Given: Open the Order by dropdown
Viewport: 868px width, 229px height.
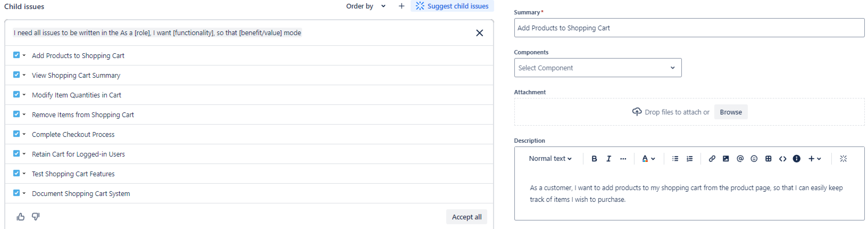Looking at the screenshot, I should [x=365, y=6].
